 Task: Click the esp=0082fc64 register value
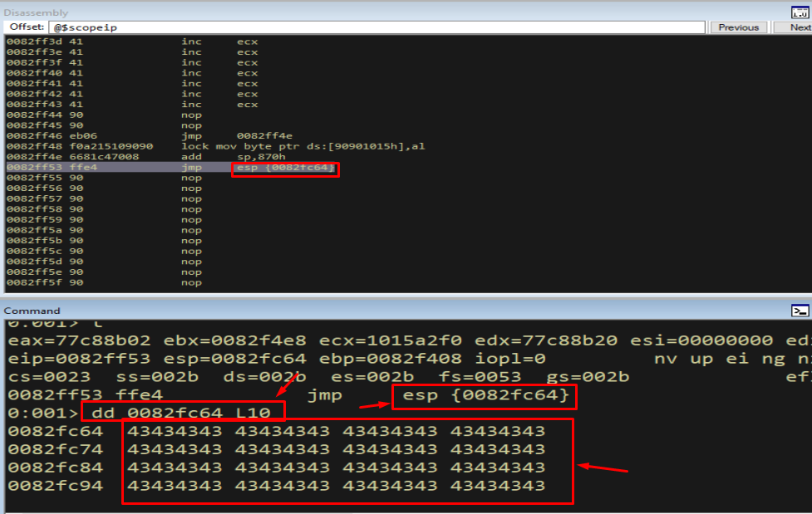(x=234, y=359)
